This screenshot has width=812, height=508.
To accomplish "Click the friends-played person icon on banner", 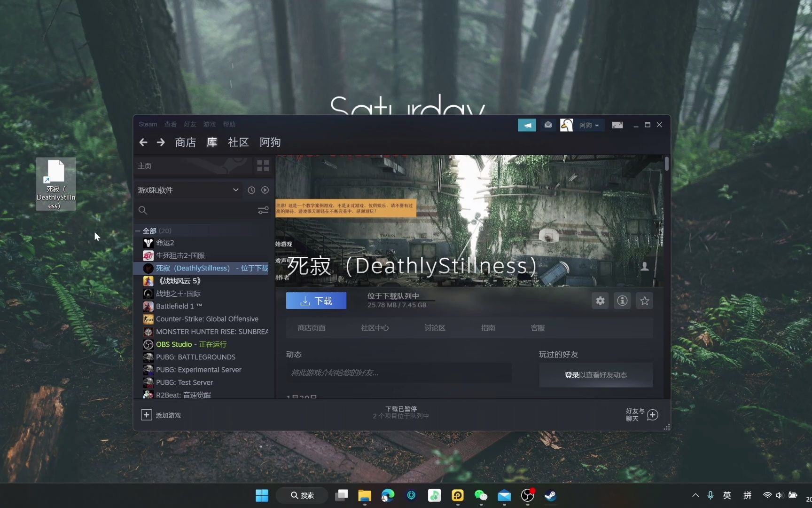I will tap(645, 266).
